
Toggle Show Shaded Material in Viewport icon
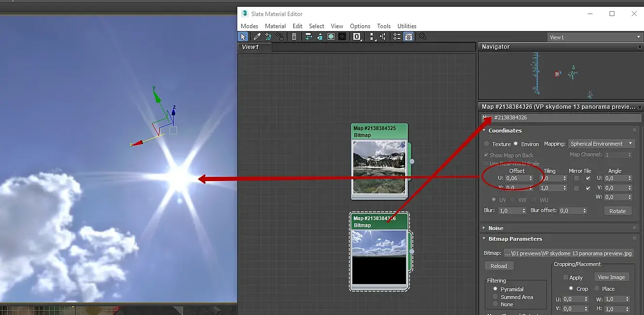click(331, 36)
